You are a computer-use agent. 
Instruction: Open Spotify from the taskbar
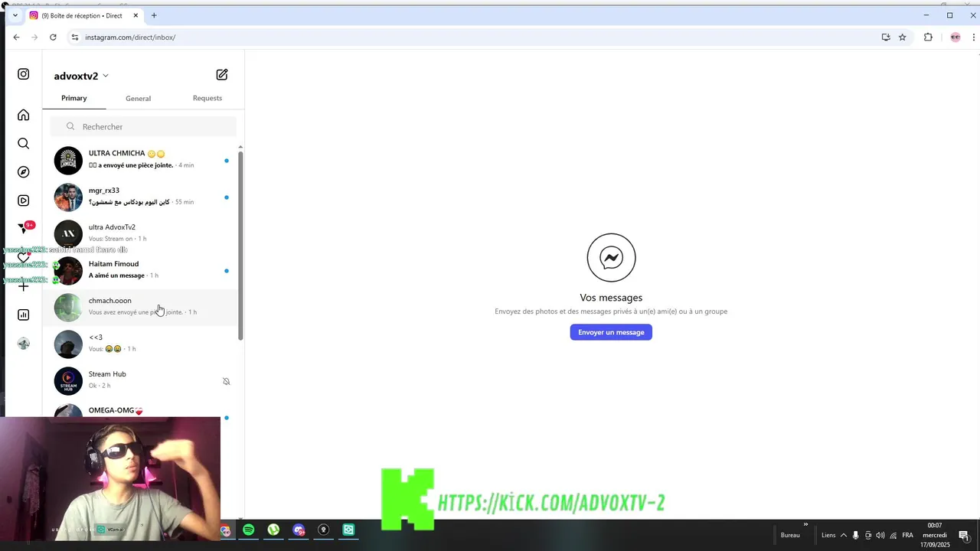[249, 530]
